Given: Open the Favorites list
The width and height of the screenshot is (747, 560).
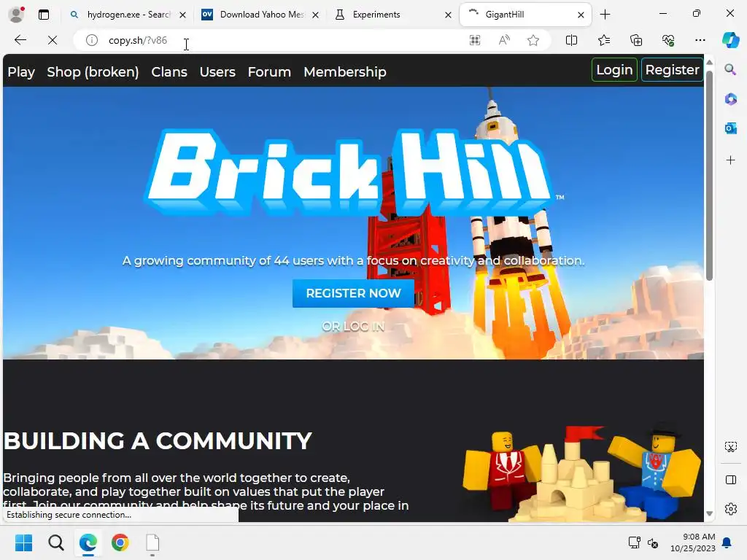Looking at the screenshot, I should 603,40.
